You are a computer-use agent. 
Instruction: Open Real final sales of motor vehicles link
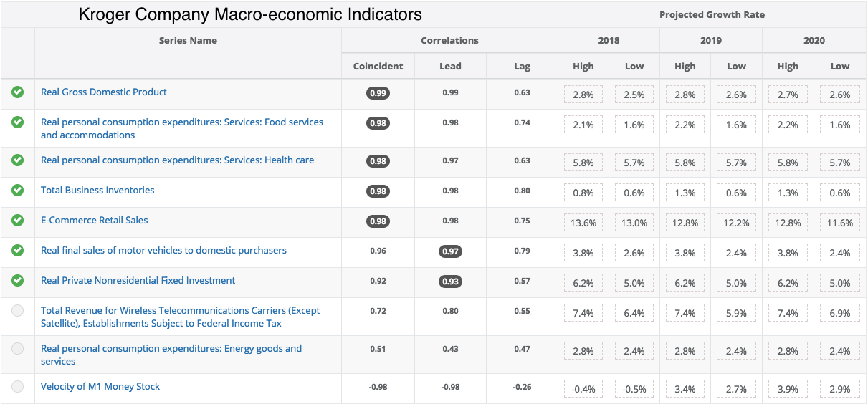163,250
